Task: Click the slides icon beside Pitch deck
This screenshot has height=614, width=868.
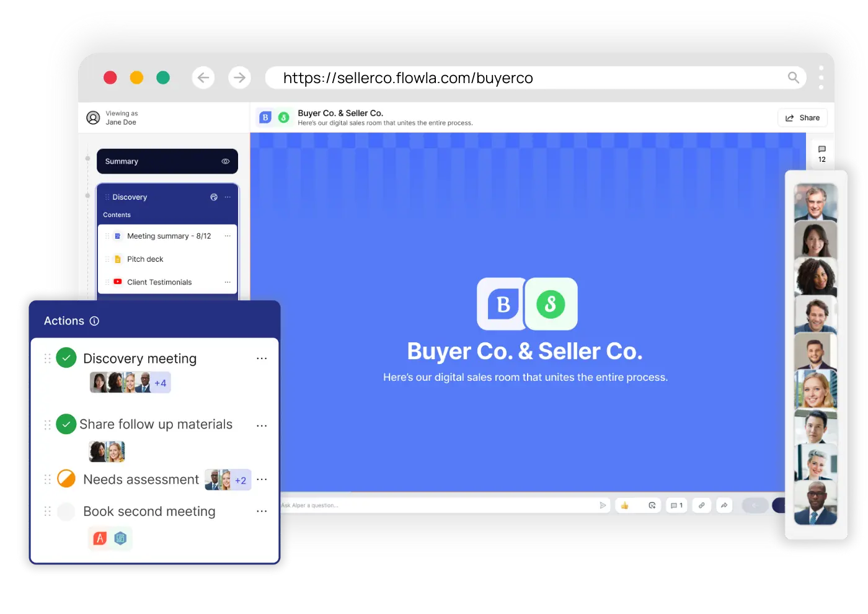Action: click(118, 259)
